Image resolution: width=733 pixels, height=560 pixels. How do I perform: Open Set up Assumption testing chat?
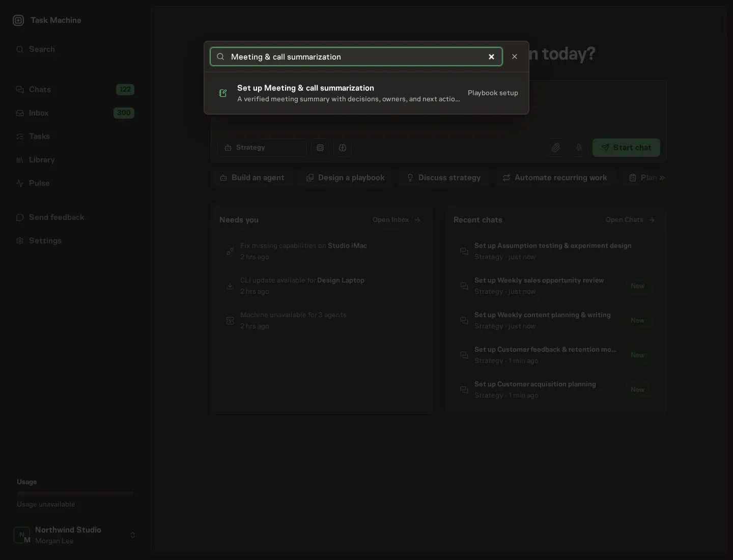[x=556, y=251]
